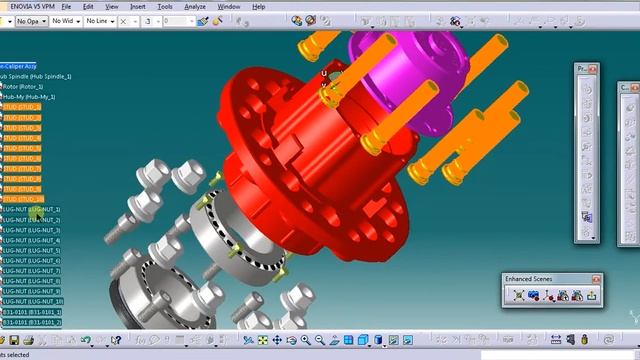
Task: Select the Pan view tool
Action: click(x=277, y=340)
